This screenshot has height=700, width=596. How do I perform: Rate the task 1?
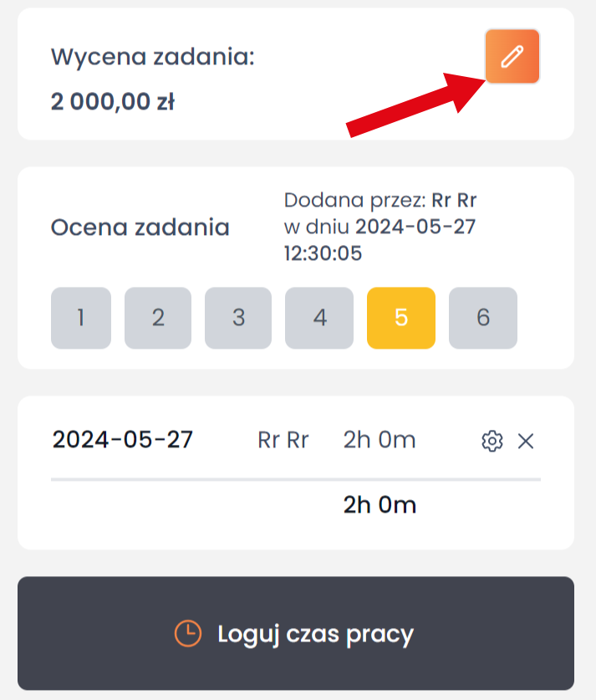click(x=81, y=318)
